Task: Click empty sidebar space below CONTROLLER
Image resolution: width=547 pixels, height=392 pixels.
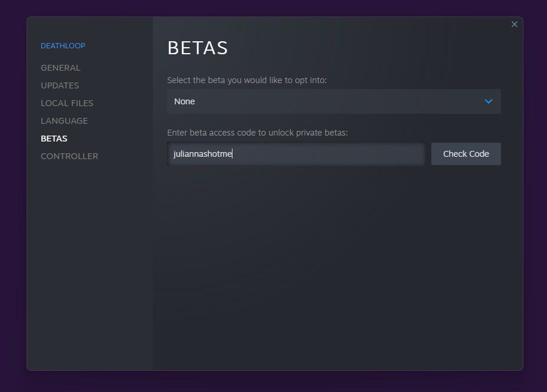Action: 89,265
